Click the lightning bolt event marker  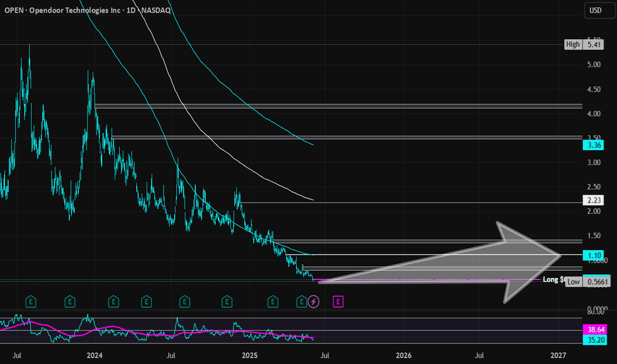314,302
